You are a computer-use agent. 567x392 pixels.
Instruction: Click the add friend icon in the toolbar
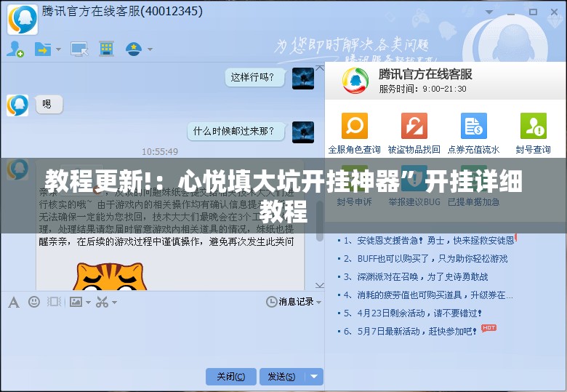[15, 49]
